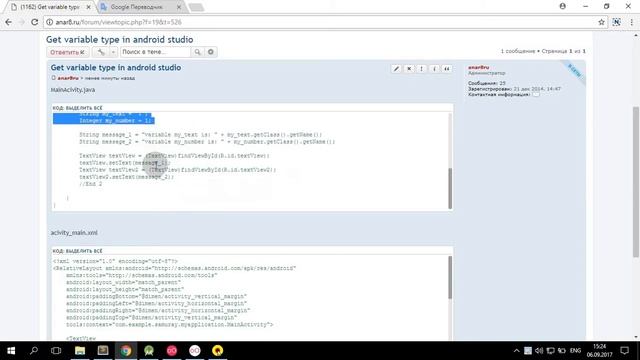Click the Ответить reply button
This screenshot has width=640, height=360.
coord(67,52)
